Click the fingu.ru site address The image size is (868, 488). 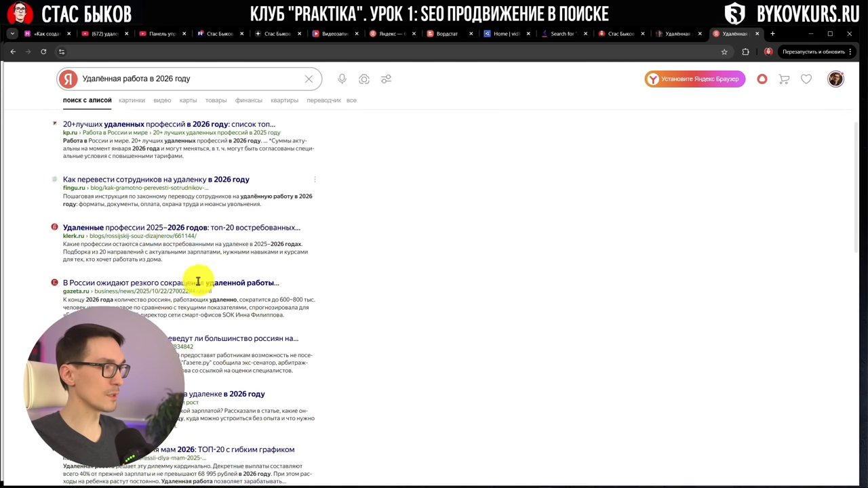click(74, 188)
